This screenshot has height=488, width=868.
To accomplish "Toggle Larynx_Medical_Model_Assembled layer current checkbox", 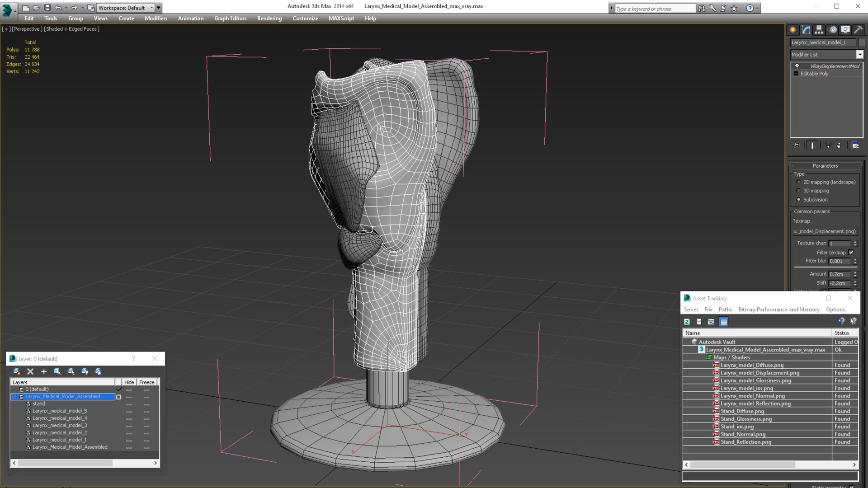I will point(119,397).
